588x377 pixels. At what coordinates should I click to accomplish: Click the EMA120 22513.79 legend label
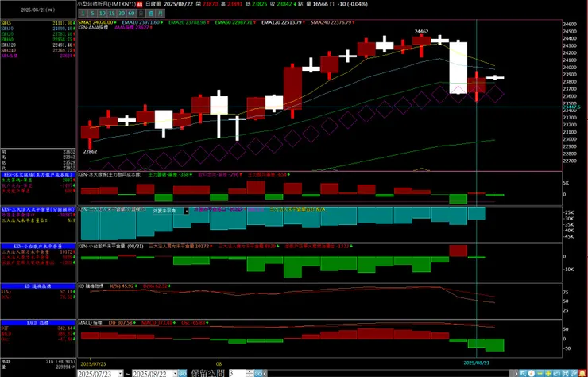pos(283,22)
